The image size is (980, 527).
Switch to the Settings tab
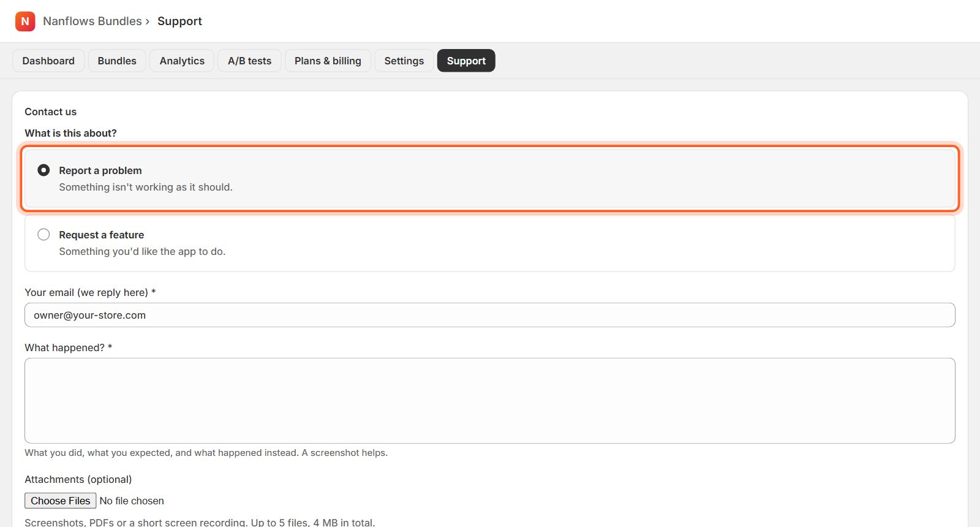[404, 61]
